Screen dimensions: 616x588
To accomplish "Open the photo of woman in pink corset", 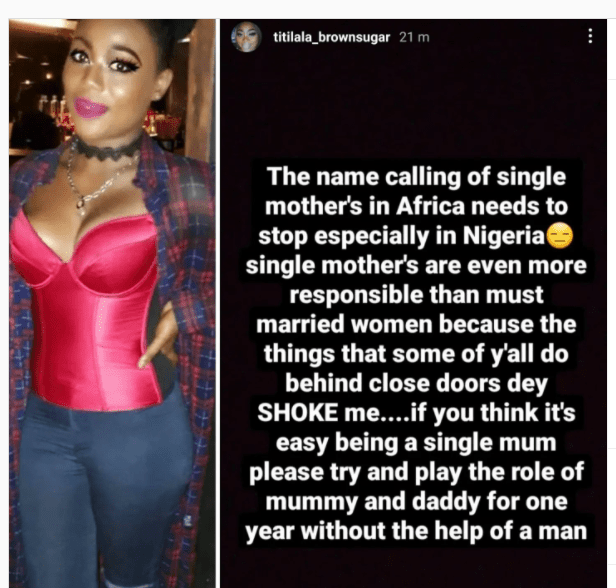I will pos(112,303).
